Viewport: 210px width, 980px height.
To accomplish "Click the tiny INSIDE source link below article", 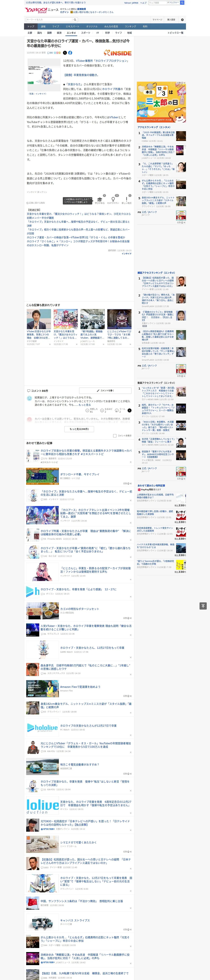I will click(x=127, y=254).
